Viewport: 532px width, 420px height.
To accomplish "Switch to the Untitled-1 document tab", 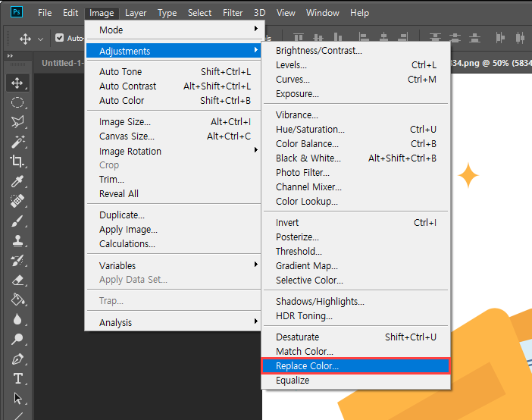I will coord(61,63).
